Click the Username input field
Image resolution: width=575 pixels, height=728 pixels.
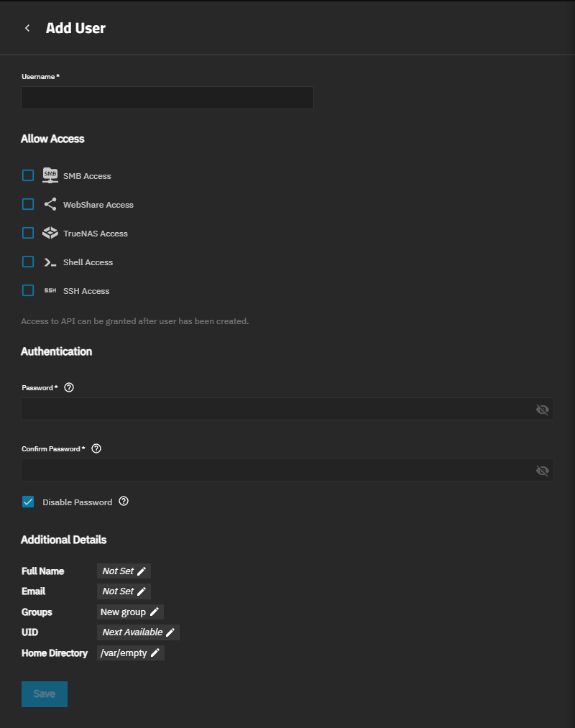click(x=167, y=98)
